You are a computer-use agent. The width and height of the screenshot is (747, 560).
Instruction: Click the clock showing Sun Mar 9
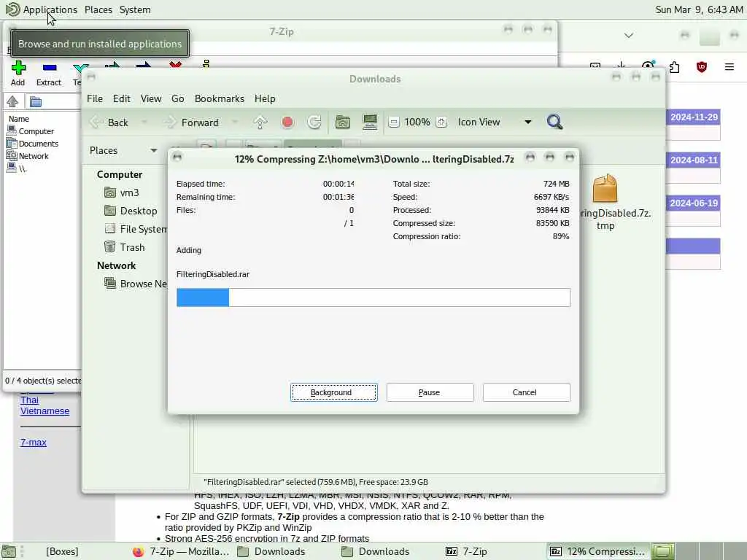[699, 9]
